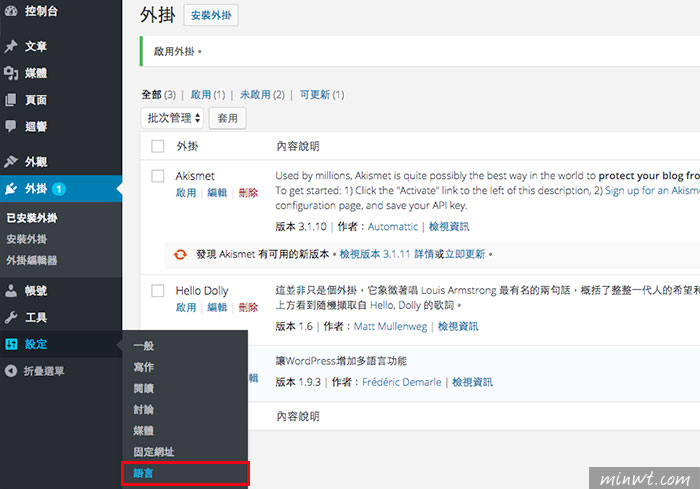The width and height of the screenshot is (700, 489).
Task: Click the 套用 apply button
Action: [x=227, y=118]
